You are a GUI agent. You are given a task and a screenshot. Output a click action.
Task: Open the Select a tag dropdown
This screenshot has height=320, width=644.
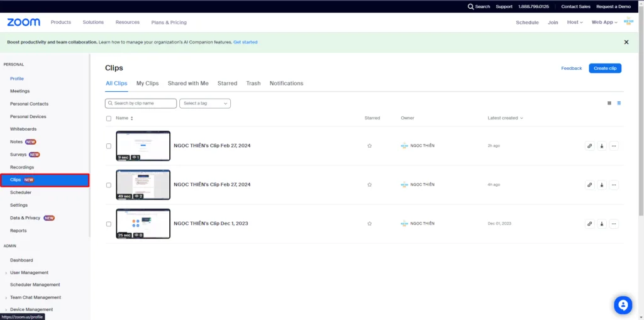coord(205,103)
